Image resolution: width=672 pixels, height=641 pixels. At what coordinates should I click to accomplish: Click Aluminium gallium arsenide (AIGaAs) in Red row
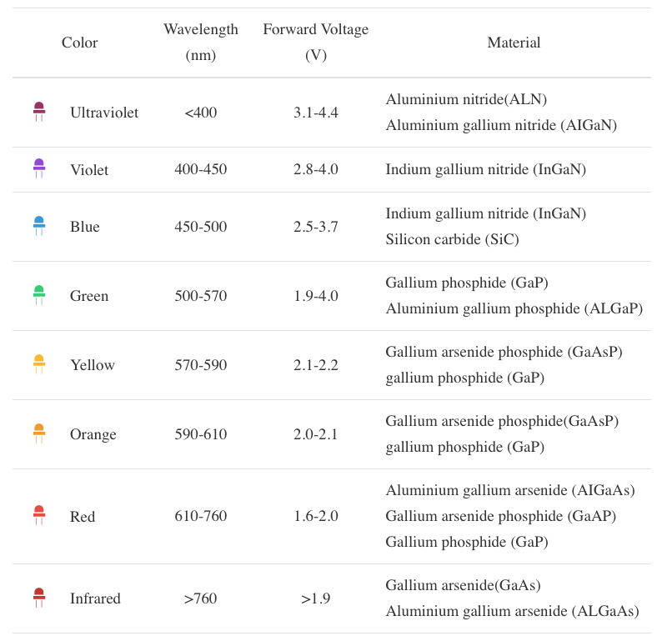pos(510,490)
